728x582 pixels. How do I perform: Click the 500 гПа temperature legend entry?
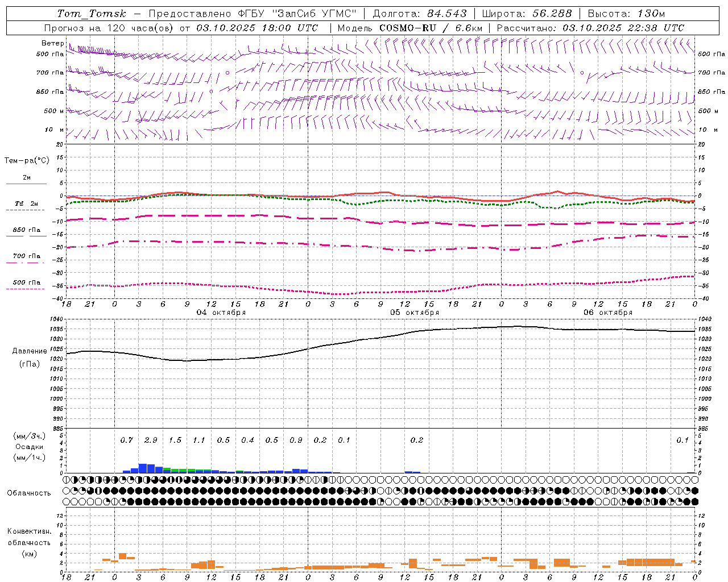pyautogui.click(x=26, y=282)
